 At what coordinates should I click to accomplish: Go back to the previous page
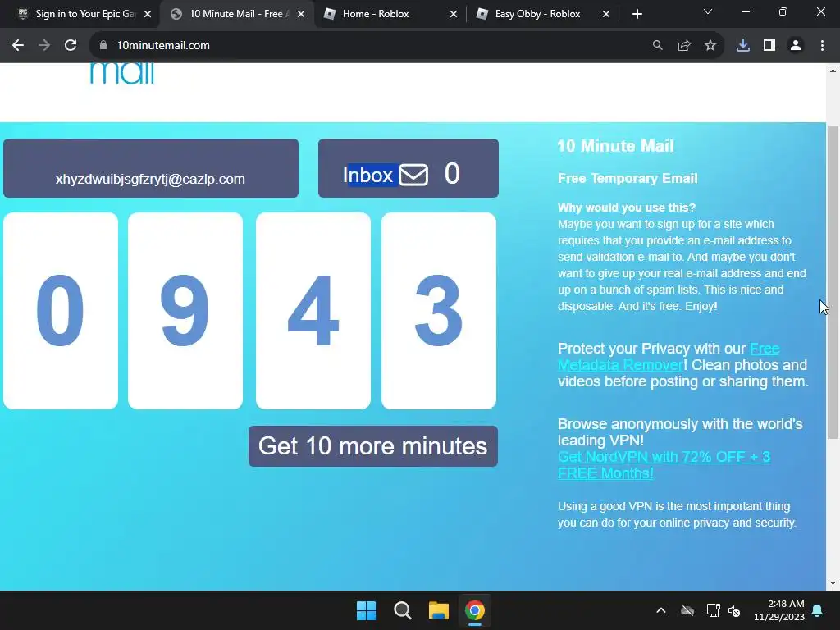click(x=18, y=46)
